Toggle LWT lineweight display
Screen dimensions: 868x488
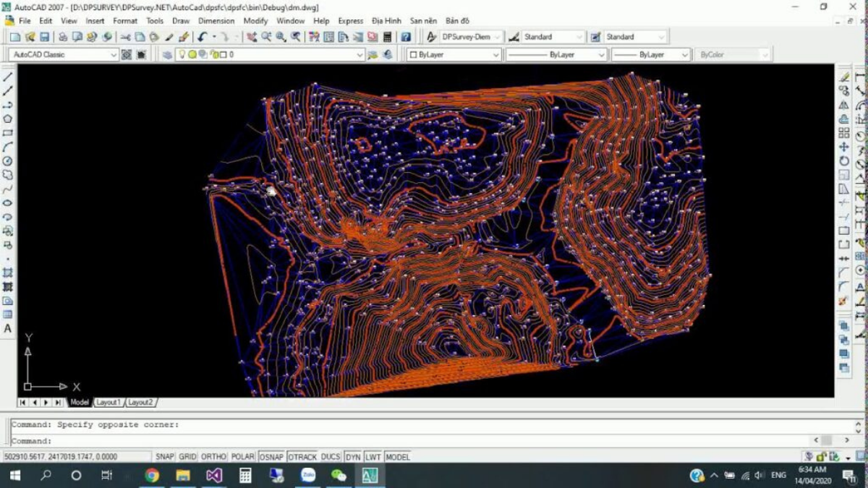click(x=373, y=457)
